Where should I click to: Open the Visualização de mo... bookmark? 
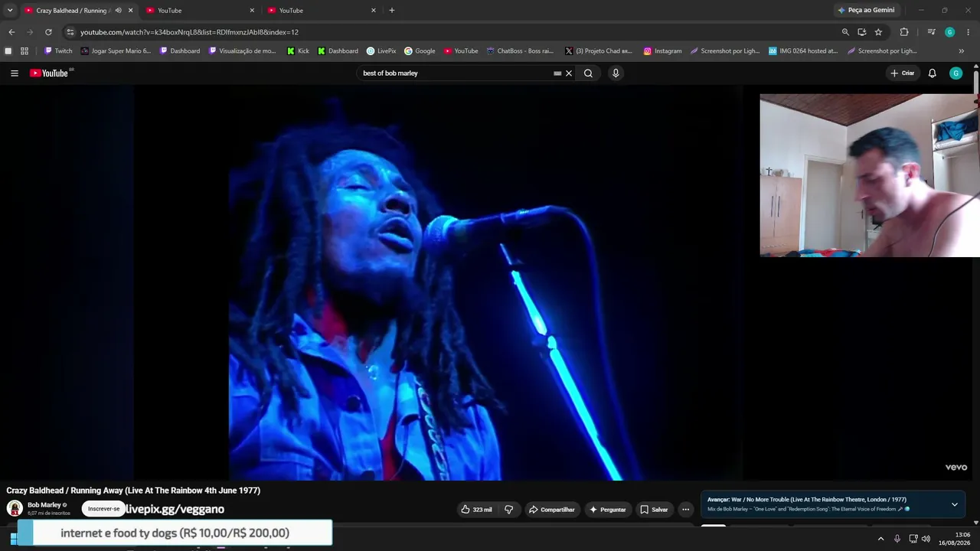click(242, 51)
